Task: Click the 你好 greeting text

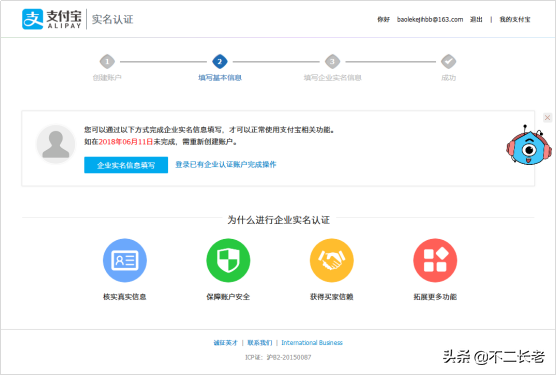Action: point(383,19)
